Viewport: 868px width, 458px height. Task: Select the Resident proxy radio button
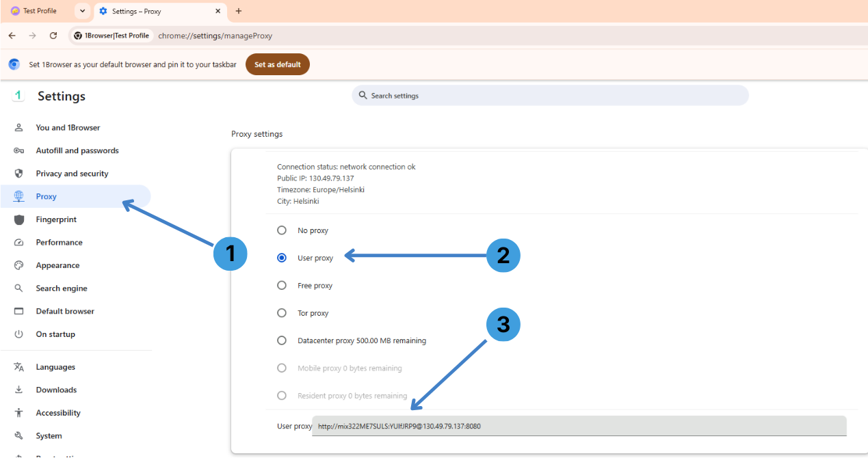[282, 395]
